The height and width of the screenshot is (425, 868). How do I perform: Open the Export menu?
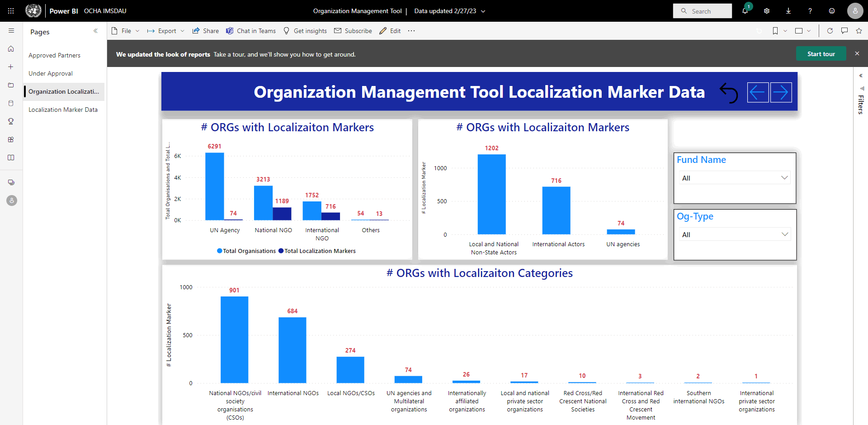[x=166, y=31]
